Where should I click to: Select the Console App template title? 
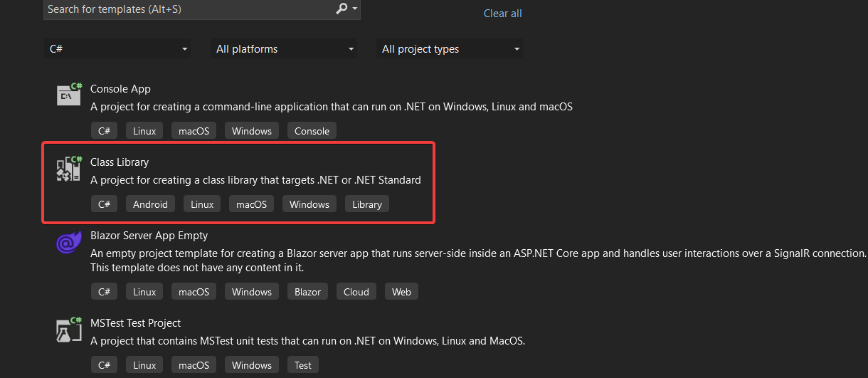(x=120, y=89)
